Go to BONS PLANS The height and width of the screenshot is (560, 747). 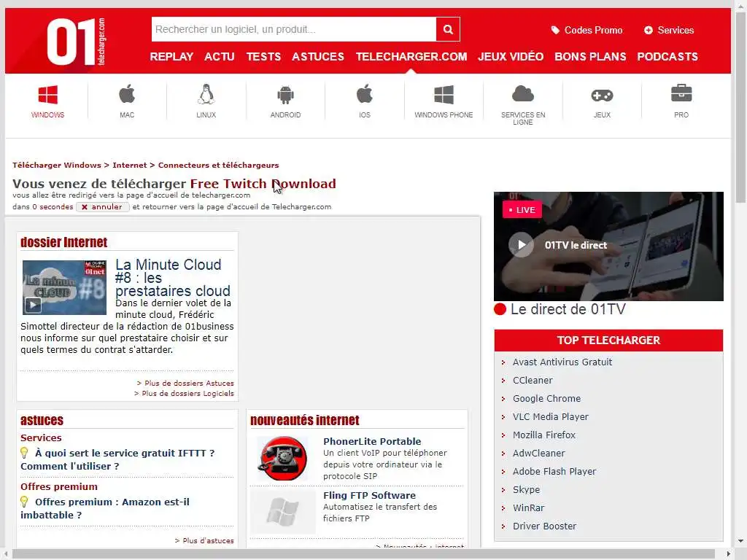(590, 57)
